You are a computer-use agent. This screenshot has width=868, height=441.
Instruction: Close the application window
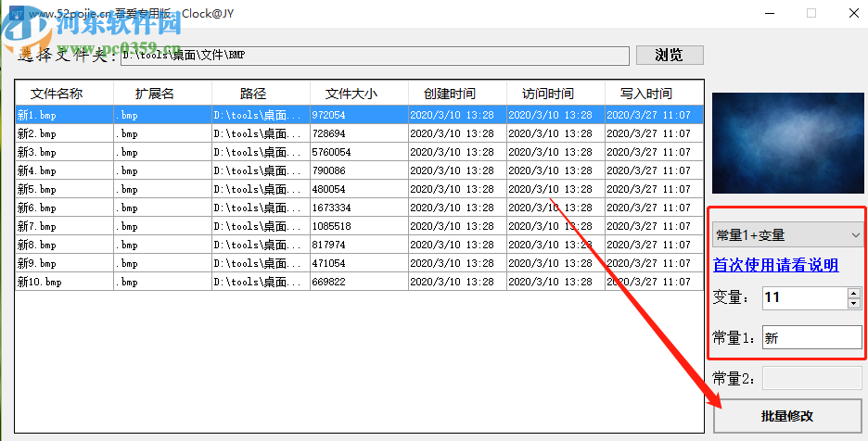[853, 13]
